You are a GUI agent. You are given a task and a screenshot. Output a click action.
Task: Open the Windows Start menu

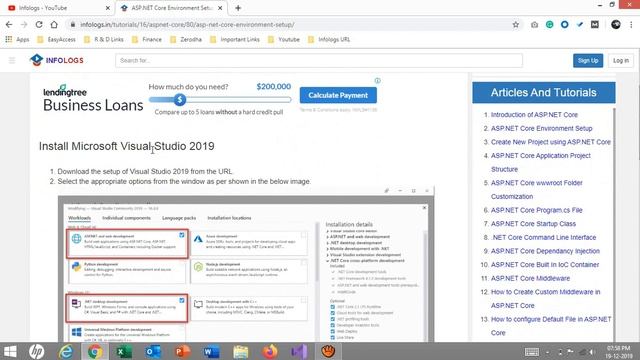point(10,351)
